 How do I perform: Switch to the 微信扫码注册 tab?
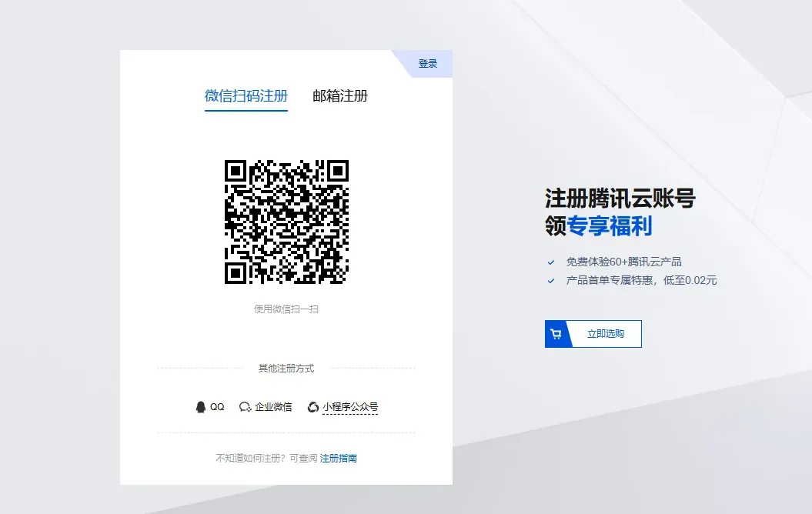(246, 96)
